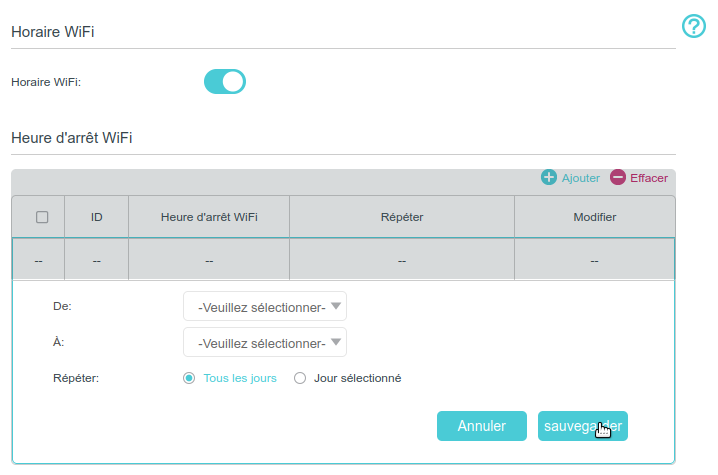Choose the Jour sélectionné radio button

[x=300, y=379]
